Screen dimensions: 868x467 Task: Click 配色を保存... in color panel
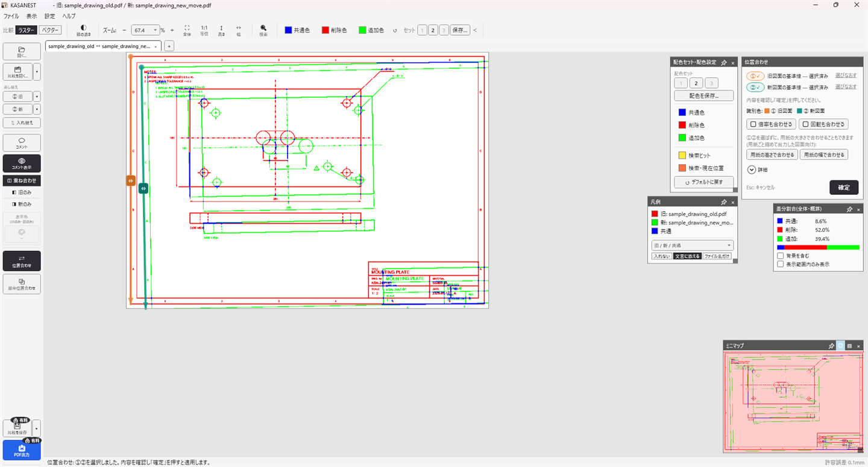click(703, 95)
